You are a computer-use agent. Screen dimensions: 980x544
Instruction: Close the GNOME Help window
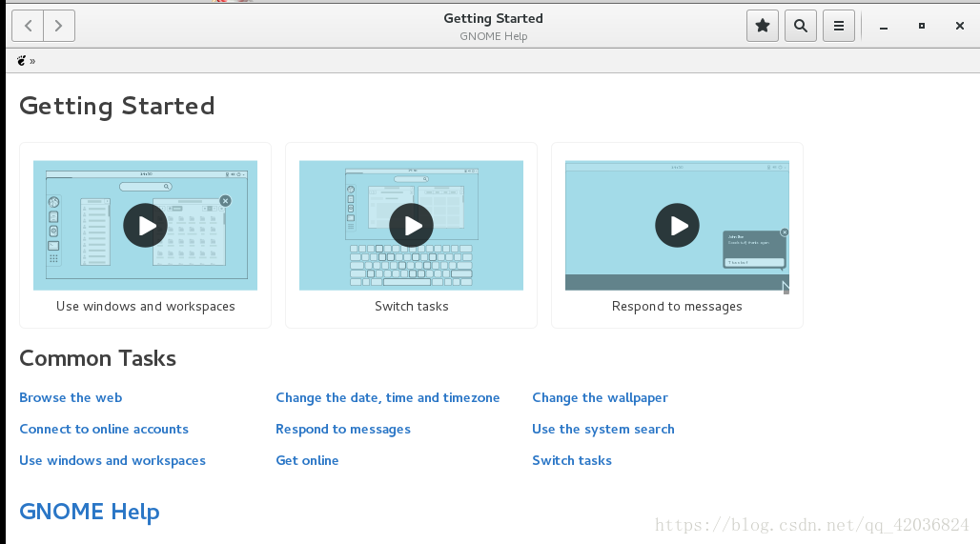coord(959,26)
